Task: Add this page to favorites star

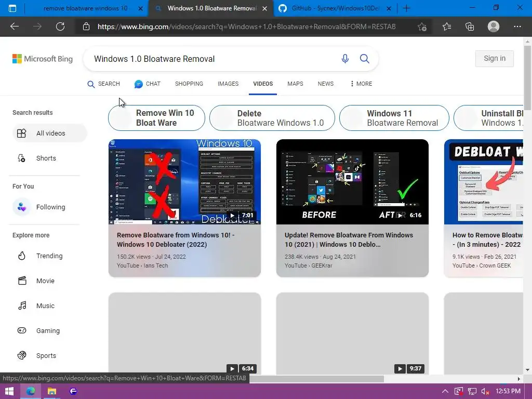Action: [422, 26]
